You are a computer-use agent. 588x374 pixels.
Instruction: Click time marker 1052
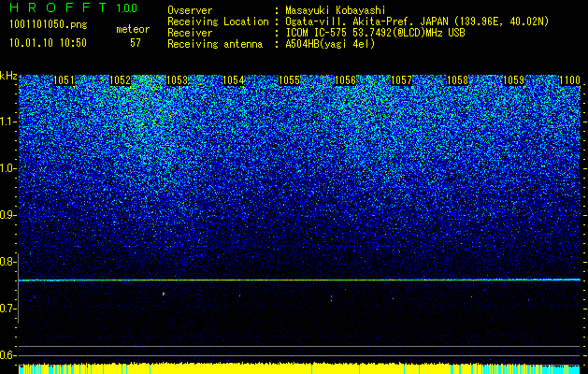(x=120, y=80)
